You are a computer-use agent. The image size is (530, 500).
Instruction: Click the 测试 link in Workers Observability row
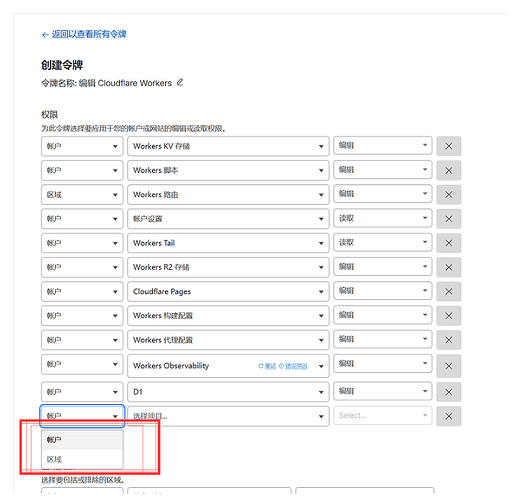(x=267, y=366)
